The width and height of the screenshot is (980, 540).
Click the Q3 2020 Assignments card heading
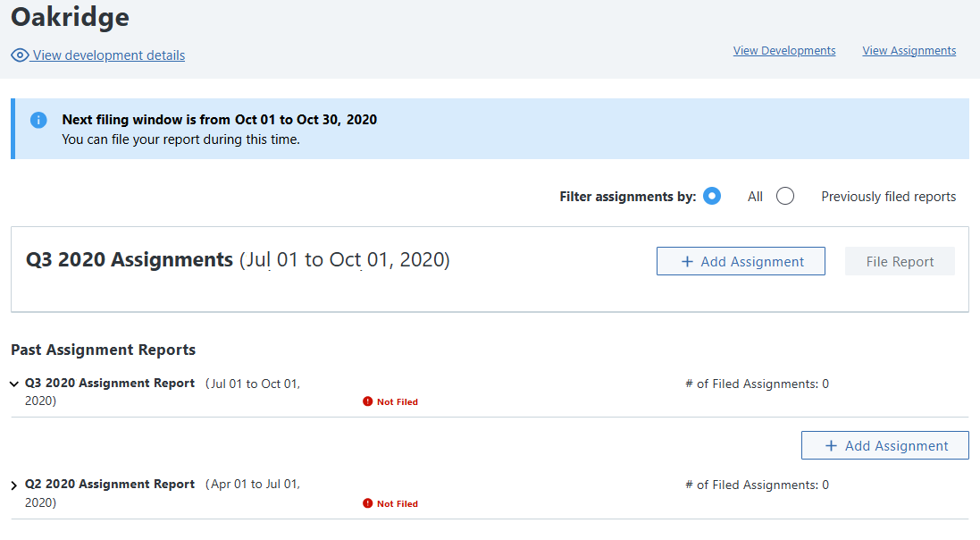[x=129, y=260]
